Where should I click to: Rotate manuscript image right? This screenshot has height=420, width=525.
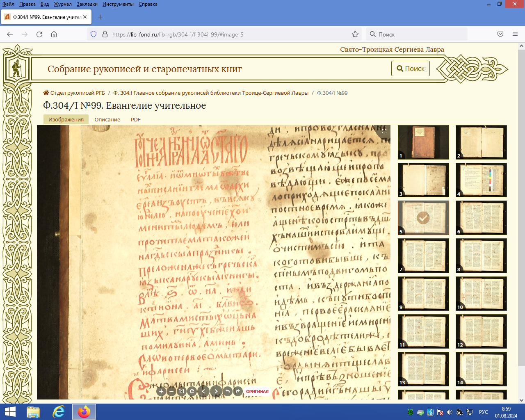(238, 391)
